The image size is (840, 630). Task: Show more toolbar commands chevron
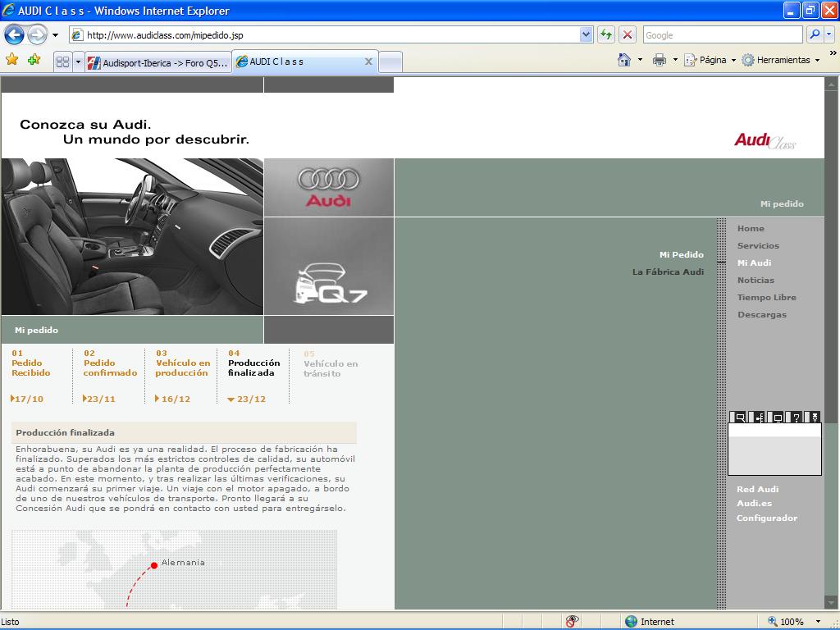[833, 53]
